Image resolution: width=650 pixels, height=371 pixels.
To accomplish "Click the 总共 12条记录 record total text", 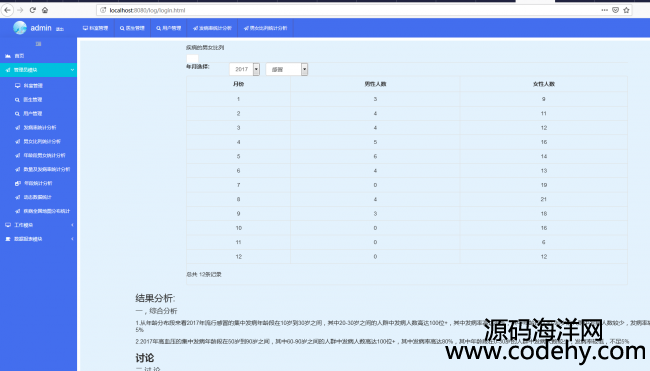I will tap(204, 274).
